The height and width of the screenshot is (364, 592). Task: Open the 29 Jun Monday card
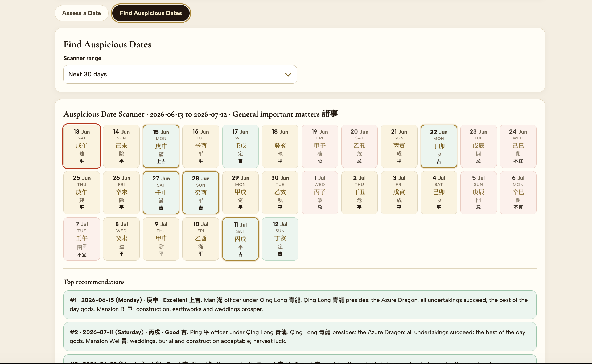click(240, 193)
